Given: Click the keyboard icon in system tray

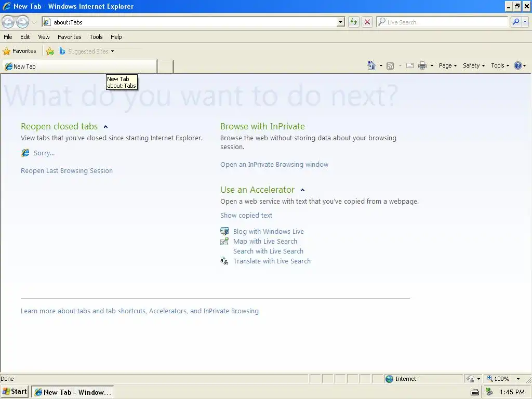Looking at the screenshot, I should click(475, 392).
